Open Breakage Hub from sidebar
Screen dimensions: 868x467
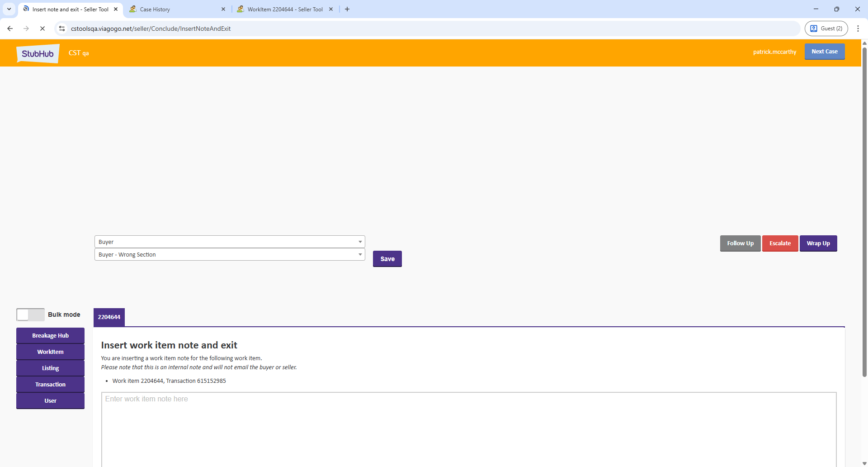coord(50,336)
